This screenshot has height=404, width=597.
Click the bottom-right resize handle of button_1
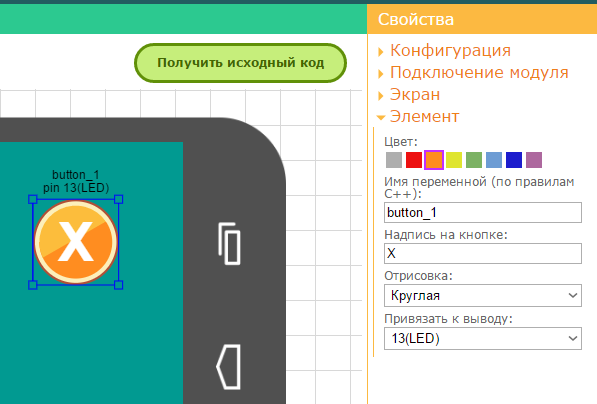tap(118, 285)
